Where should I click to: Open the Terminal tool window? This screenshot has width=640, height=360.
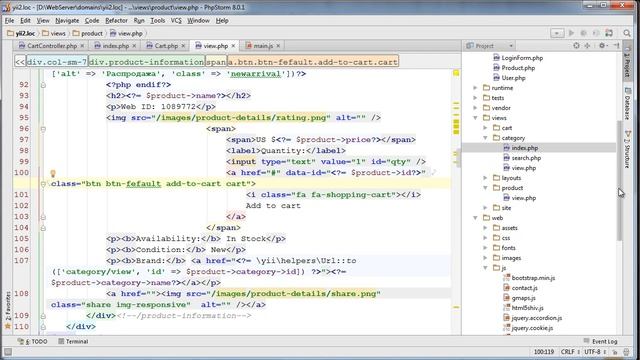pos(73,341)
